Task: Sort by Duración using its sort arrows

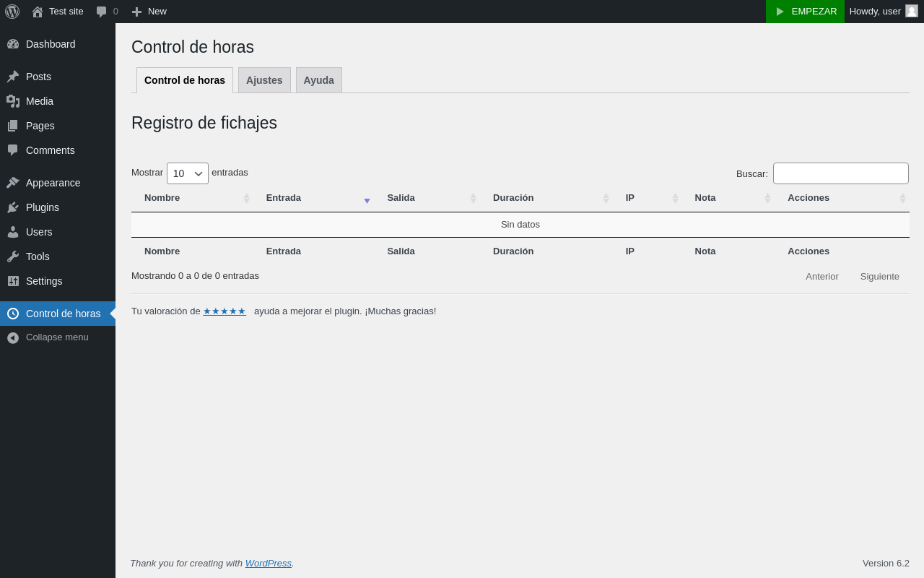Action: 606,198
